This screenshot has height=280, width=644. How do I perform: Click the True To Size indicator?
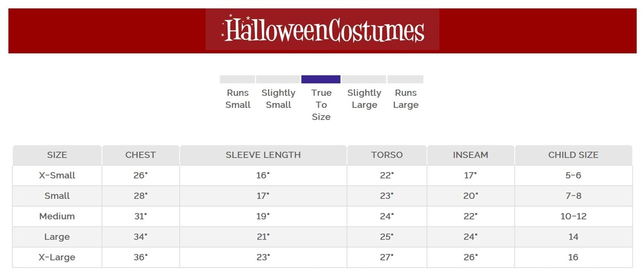click(321, 80)
